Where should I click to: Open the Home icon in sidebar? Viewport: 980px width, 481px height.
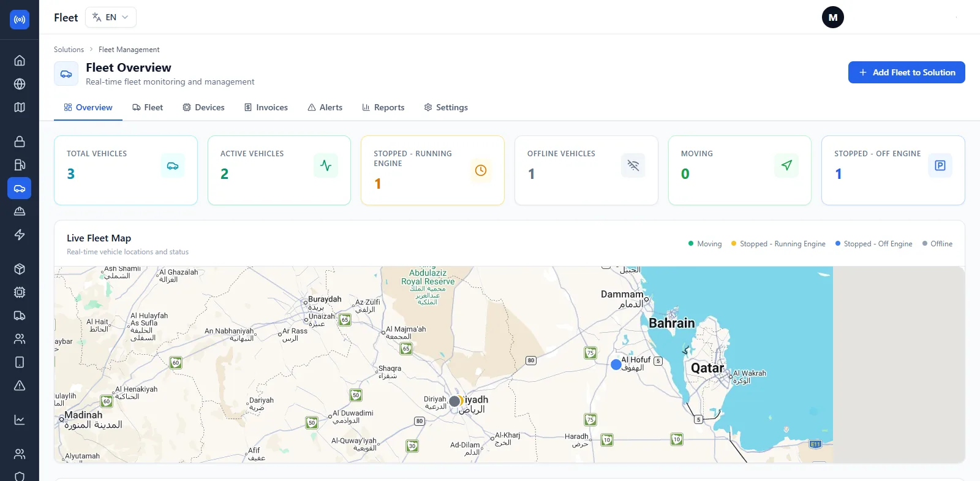(20, 61)
